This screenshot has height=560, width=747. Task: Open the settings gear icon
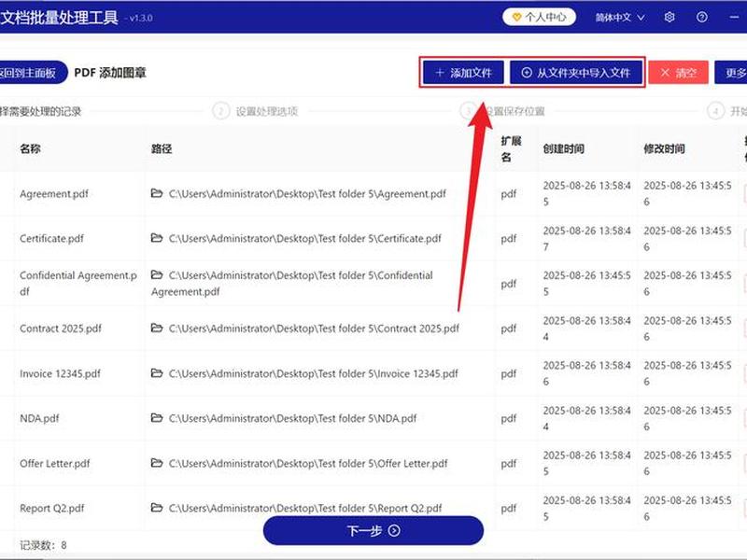[669, 18]
